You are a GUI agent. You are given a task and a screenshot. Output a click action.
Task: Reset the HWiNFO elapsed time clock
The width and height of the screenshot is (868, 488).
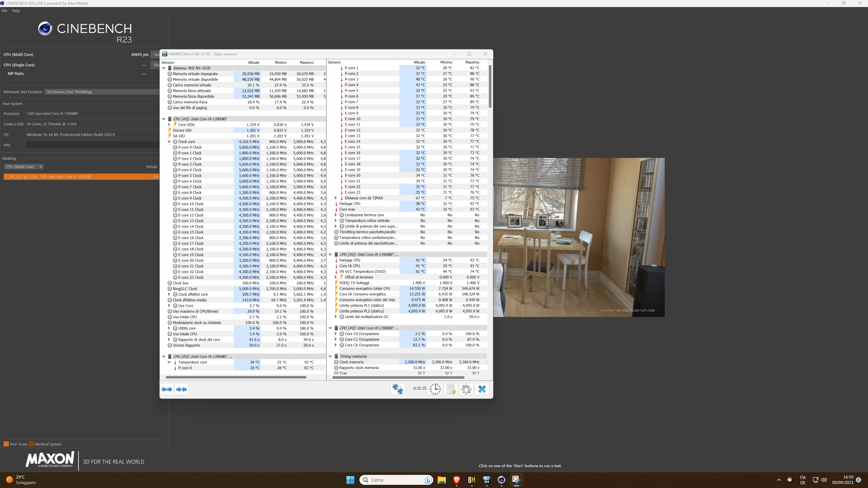click(435, 389)
